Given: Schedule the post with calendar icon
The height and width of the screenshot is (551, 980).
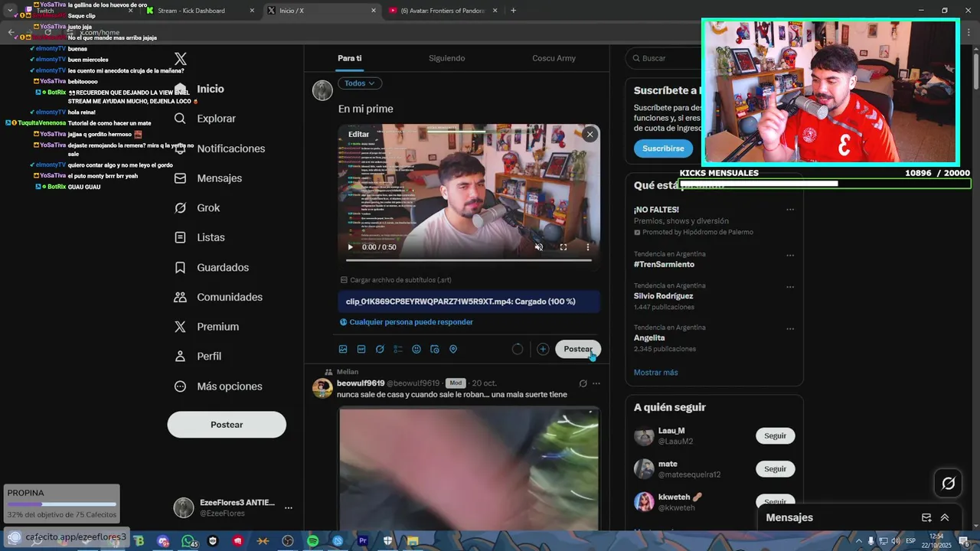Looking at the screenshot, I should pos(435,349).
